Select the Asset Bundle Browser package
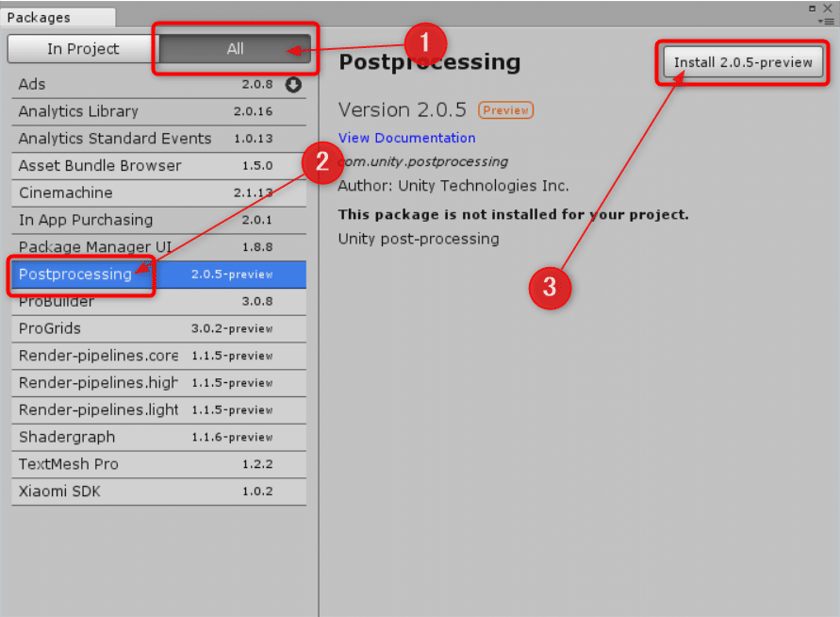The width and height of the screenshot is (840, 617). pyautogui.click(x=158, y=166)
